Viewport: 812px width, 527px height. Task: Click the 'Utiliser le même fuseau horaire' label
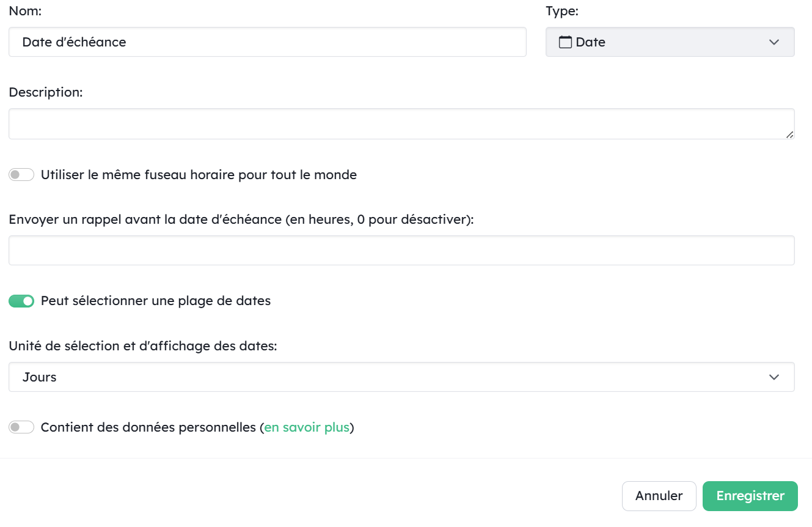199,175
